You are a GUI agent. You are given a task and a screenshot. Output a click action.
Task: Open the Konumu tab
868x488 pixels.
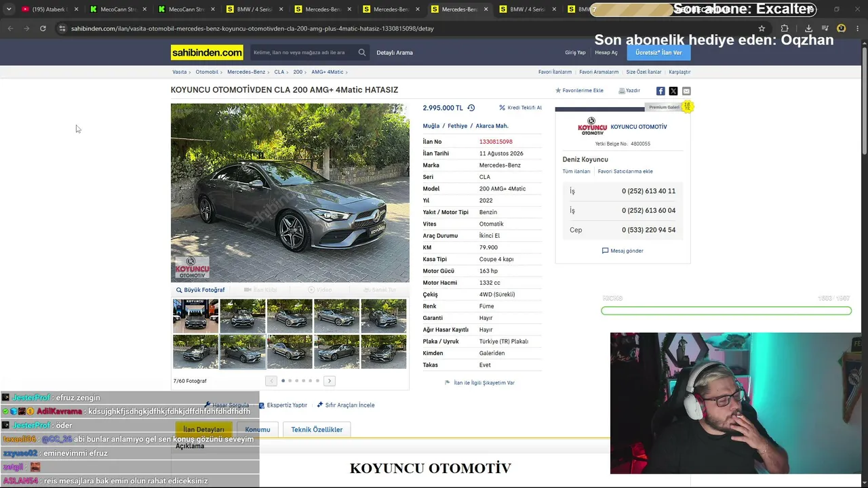click(258, 430)
